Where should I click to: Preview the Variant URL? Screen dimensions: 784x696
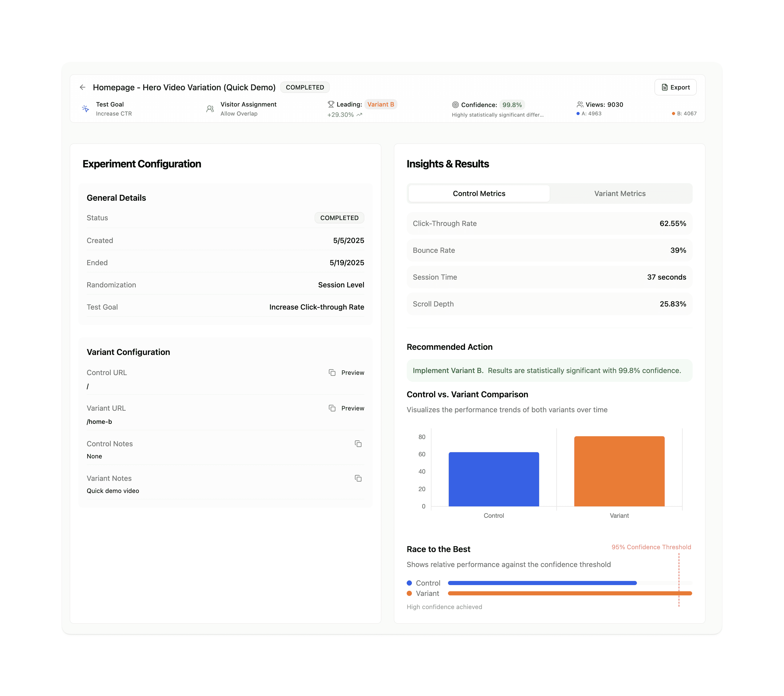[x=353, y=408]
